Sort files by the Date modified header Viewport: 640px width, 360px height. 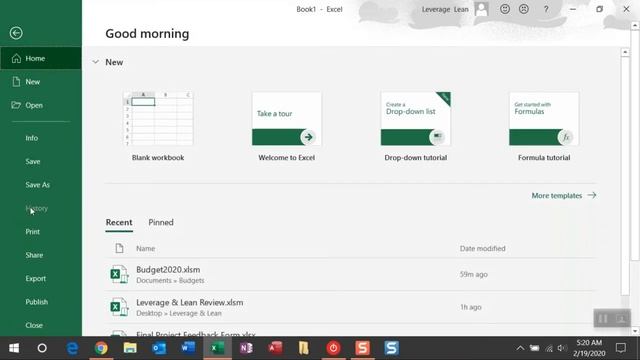click(x=482, y=248)
